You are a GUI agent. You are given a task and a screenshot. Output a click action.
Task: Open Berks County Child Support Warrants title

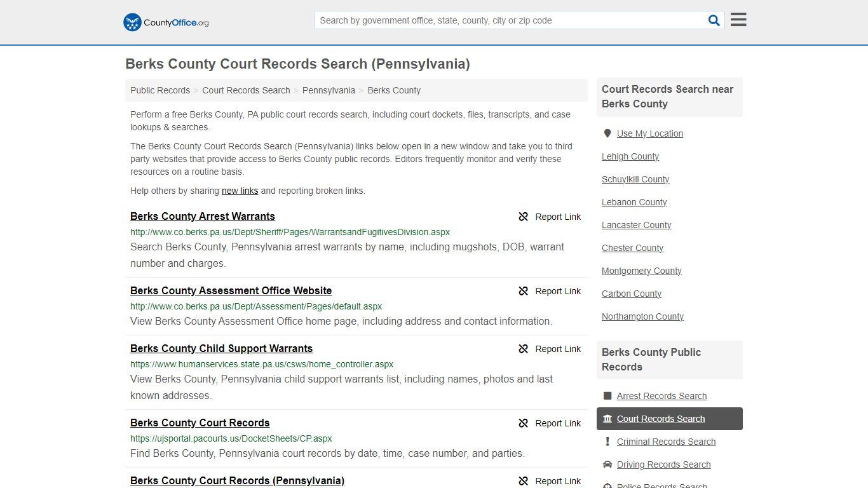tap(221, 348)
